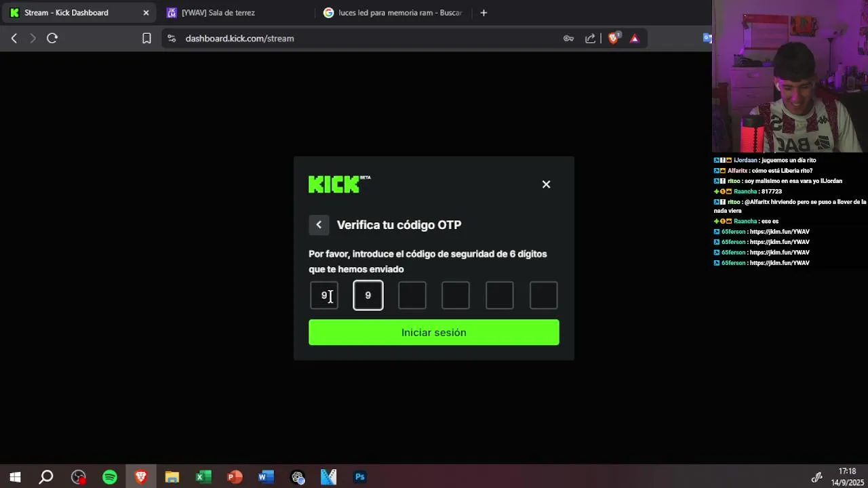Open the Windows Start menu
The height and width of the screenshot is (488, 868).
pos(15,477)
